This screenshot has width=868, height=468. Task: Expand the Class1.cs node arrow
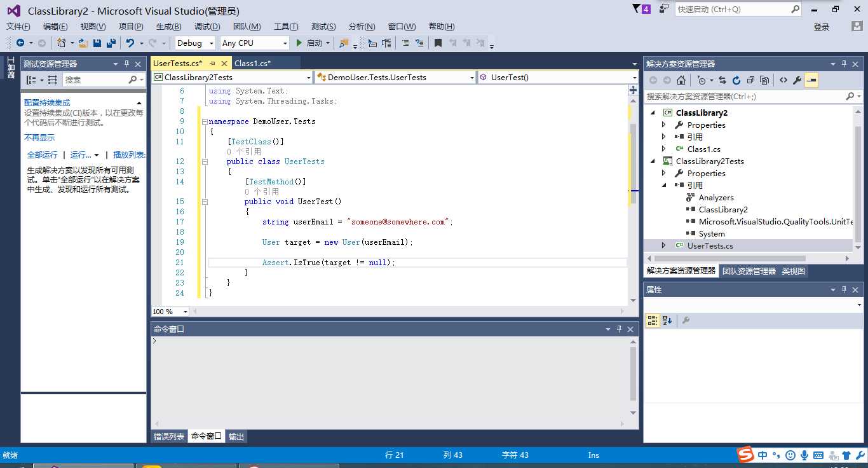pos(664,149)
